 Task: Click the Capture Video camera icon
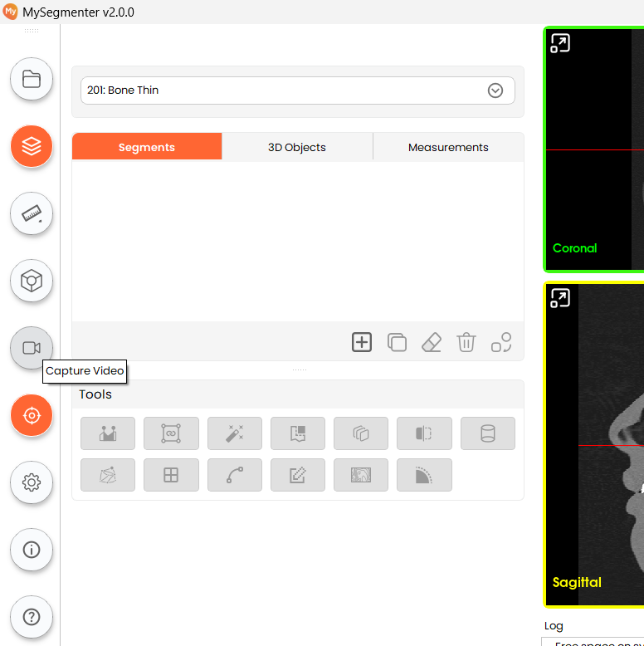click(x=32, y=348)
